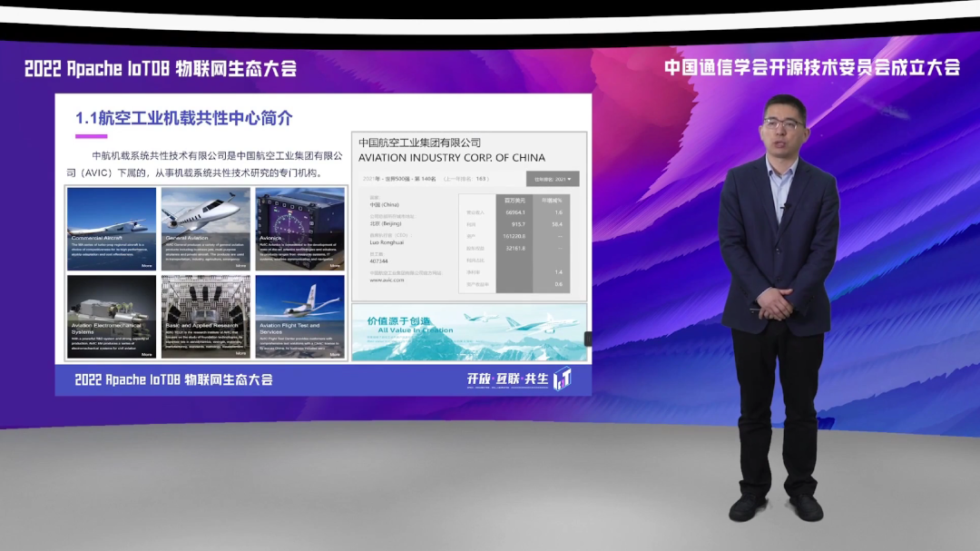Click the small dark tab on banner edge
Viewport: 980px width, 551px height.
pyautogui.click(x=588, y=339)
